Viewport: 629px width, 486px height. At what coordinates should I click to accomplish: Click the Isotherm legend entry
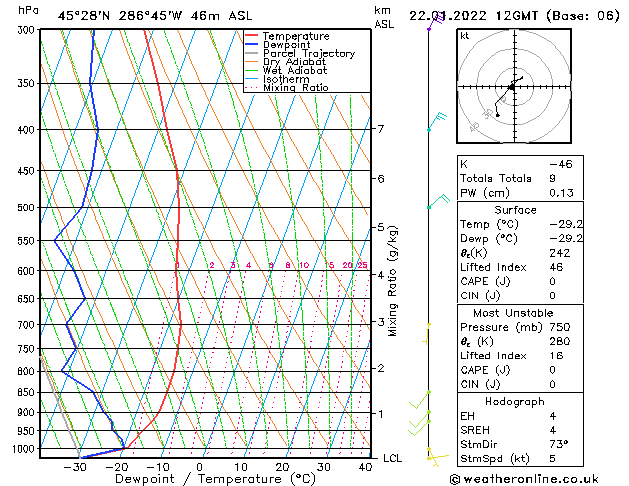[286, 79]
